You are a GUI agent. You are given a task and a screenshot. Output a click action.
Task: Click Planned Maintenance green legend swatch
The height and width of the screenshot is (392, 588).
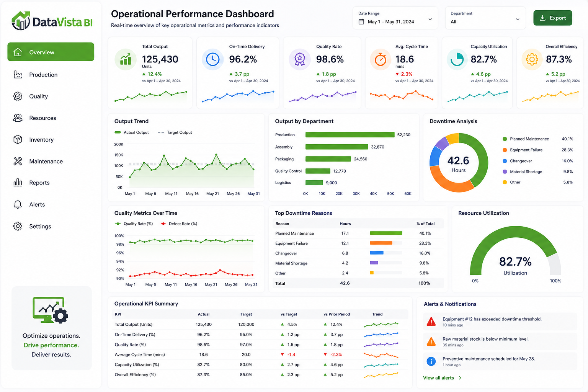tap(505, 139)
